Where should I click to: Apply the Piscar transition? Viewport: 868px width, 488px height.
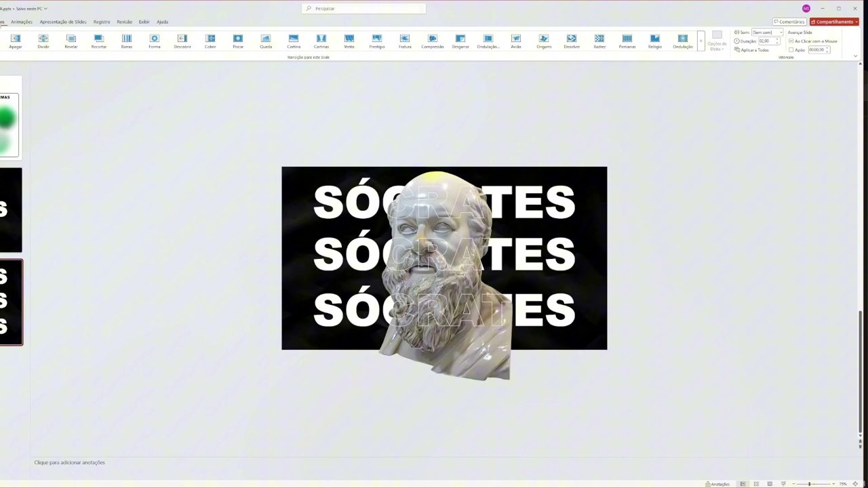pos(238,41)
